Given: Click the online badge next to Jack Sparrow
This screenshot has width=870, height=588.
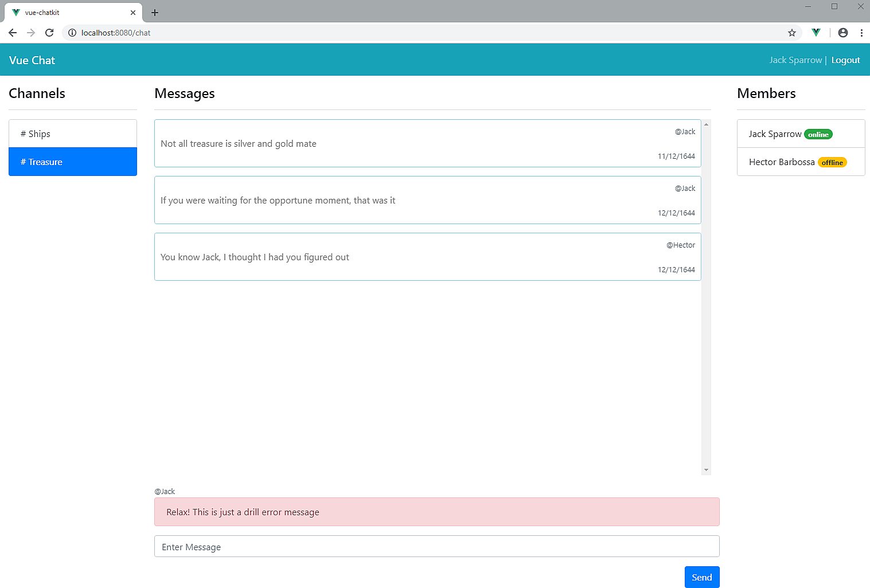Looking at the screenshot, I should (x=818, y=134).
